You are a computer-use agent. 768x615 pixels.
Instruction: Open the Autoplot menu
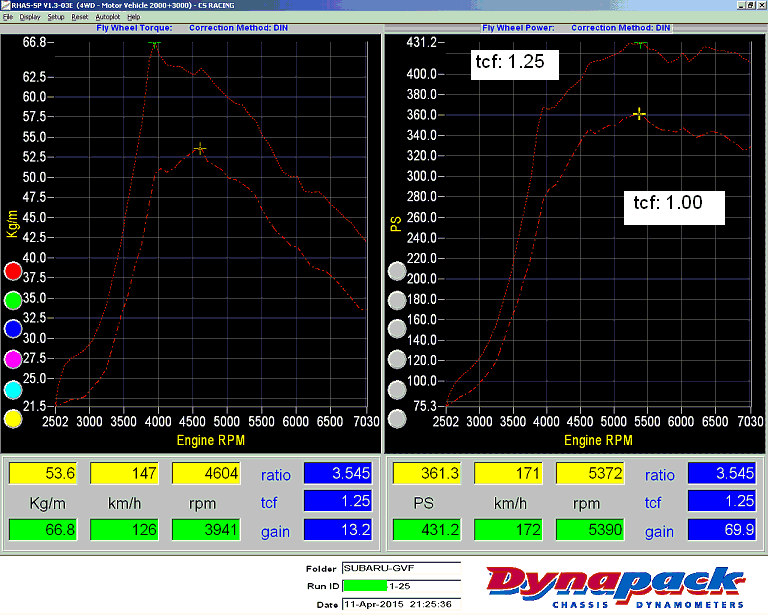point(107,17)
